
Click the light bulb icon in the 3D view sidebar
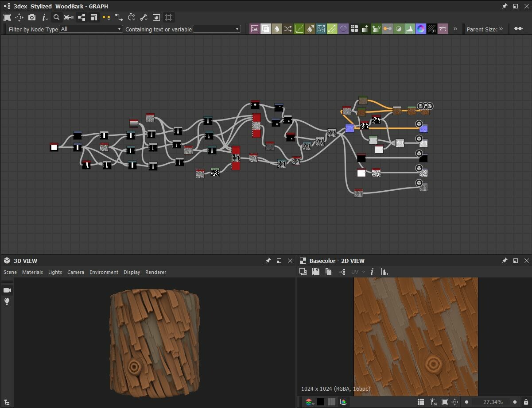coord(7,302)
